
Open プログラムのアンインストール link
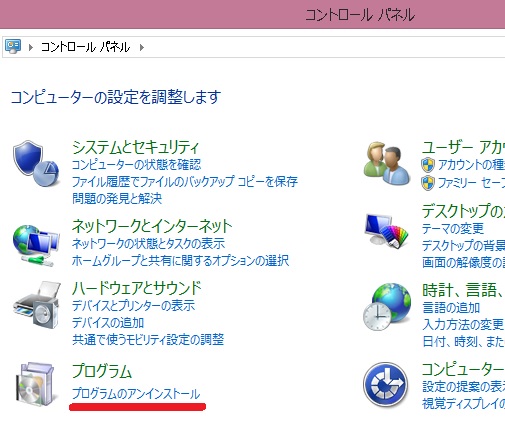136,394
